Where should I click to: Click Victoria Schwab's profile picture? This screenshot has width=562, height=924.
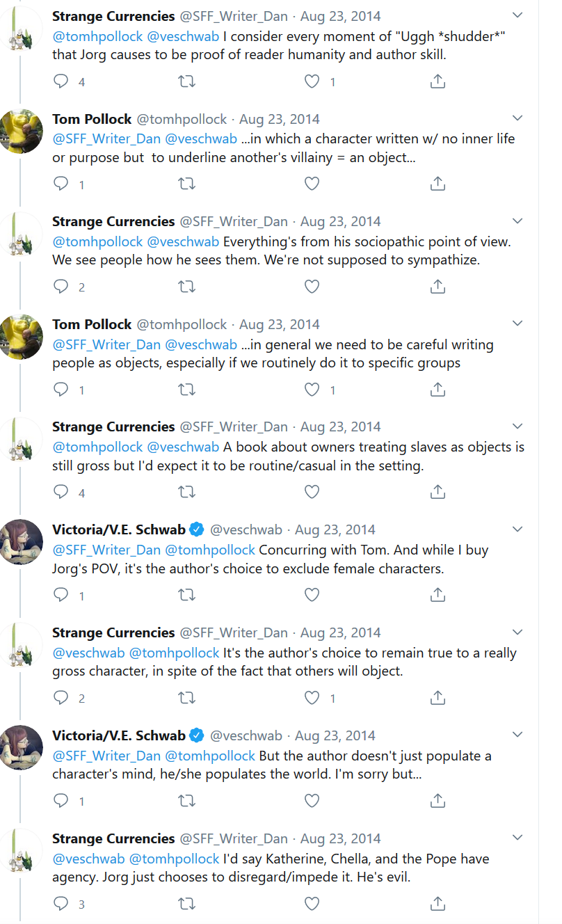tap(22, 542)
